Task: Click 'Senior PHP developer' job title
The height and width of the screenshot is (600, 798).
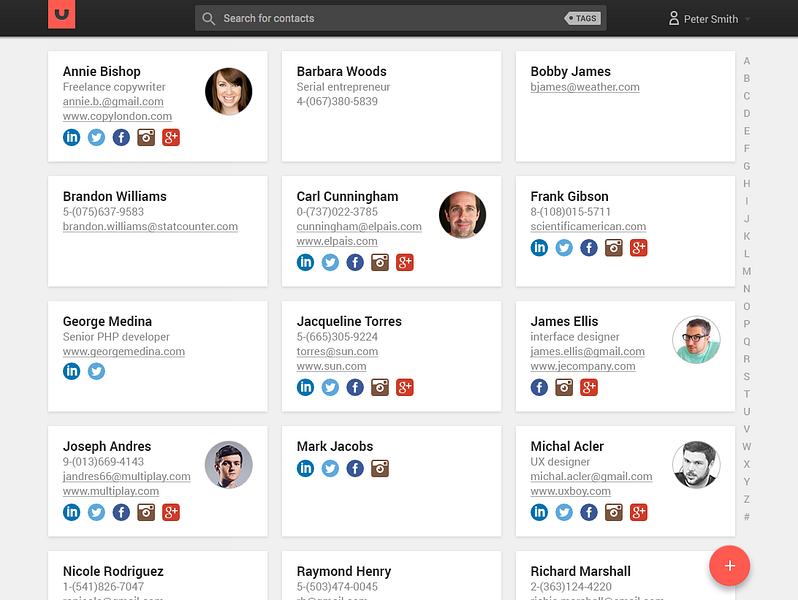Action: 116,337
